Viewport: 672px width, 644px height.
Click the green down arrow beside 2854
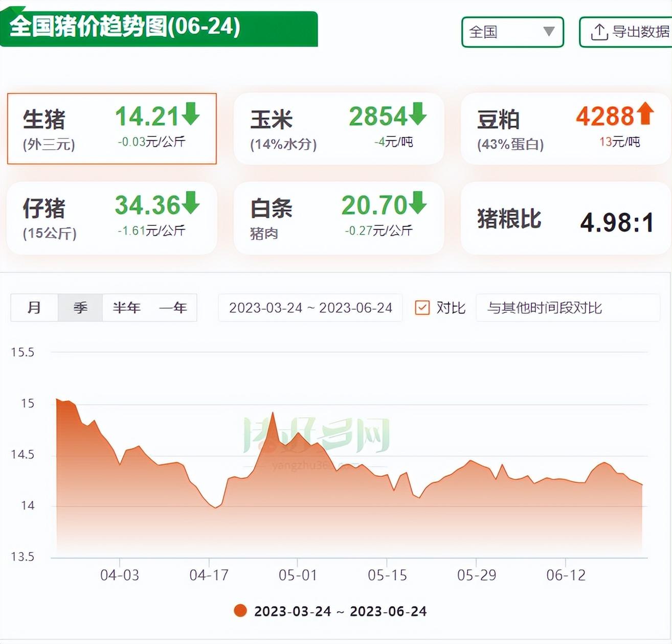[x=417, y=114]
